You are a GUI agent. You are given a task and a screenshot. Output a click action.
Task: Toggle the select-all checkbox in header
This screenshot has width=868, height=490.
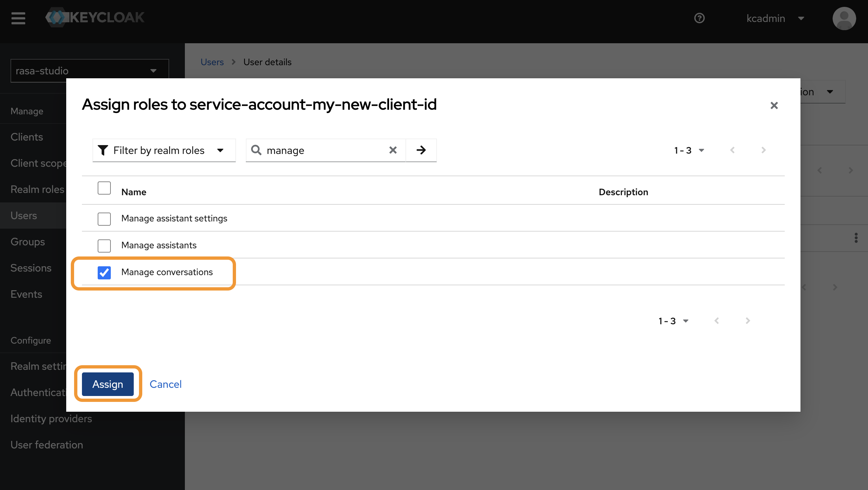pos(104,188)
